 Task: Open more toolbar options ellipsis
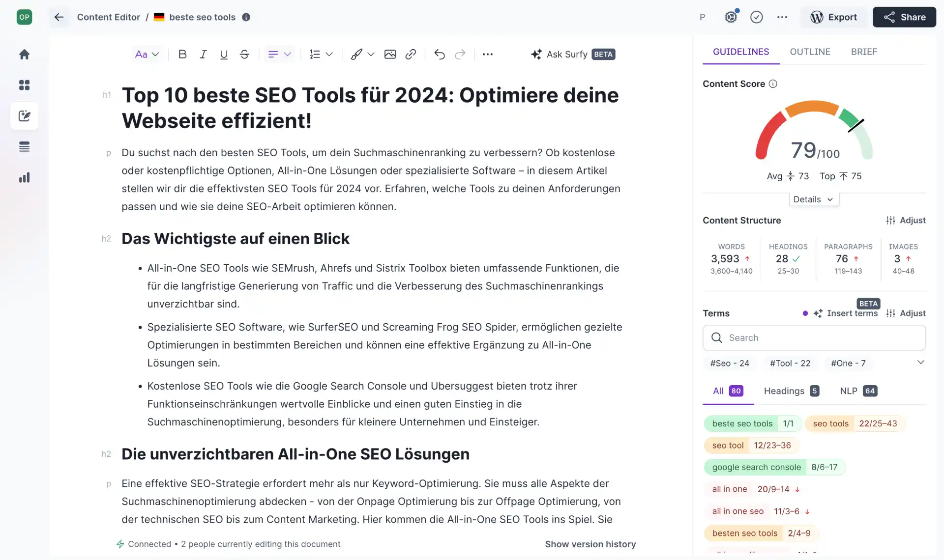click(x=488, y=55)
